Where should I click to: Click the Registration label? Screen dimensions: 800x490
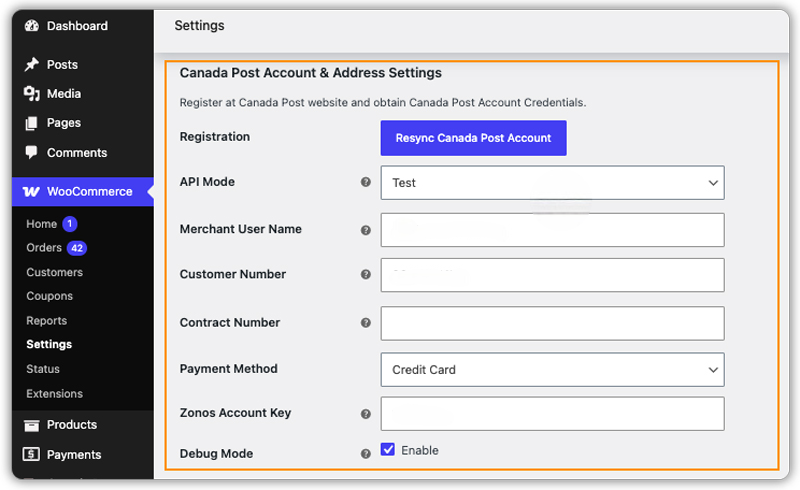pos(215,137)
